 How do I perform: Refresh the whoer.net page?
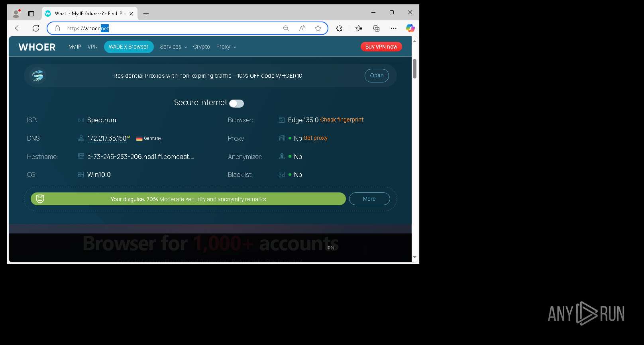[x=36, y=28]
